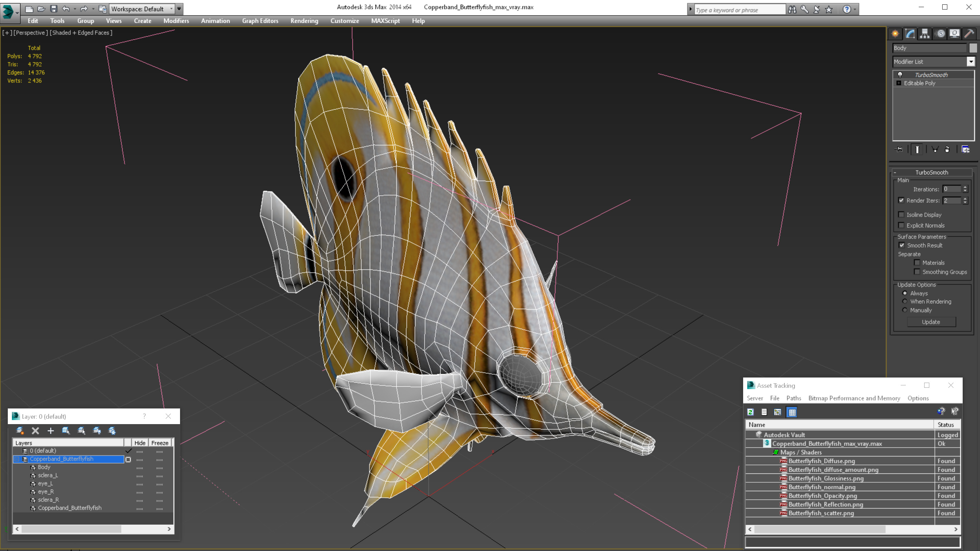The height and width of the screenshot is (551, 980).
Task: Save file with the floppy disk icon
Action: coord(54,9)
